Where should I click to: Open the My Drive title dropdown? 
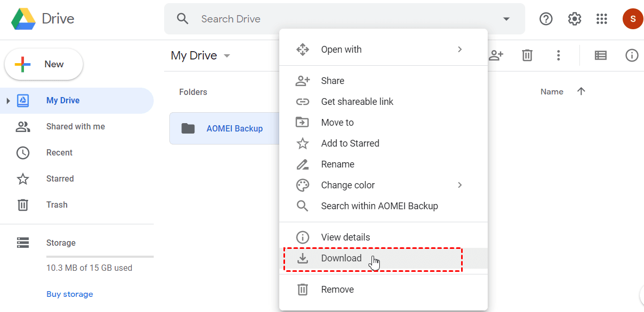227,56
